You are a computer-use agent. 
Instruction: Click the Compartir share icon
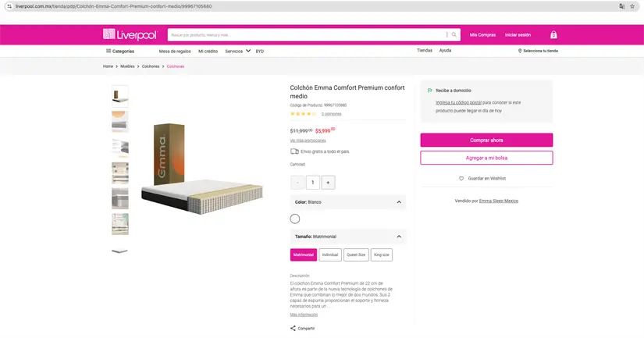[x=293, y=329]
